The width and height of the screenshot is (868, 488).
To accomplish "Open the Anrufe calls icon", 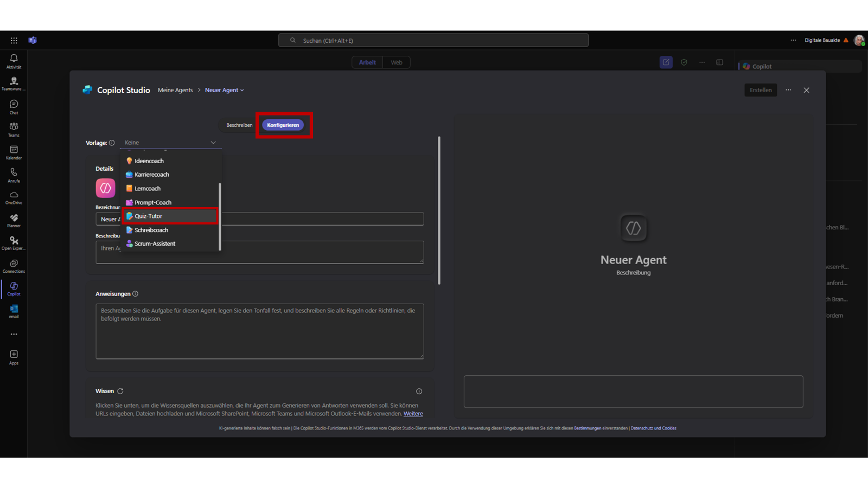I will (x=14, y=175).
